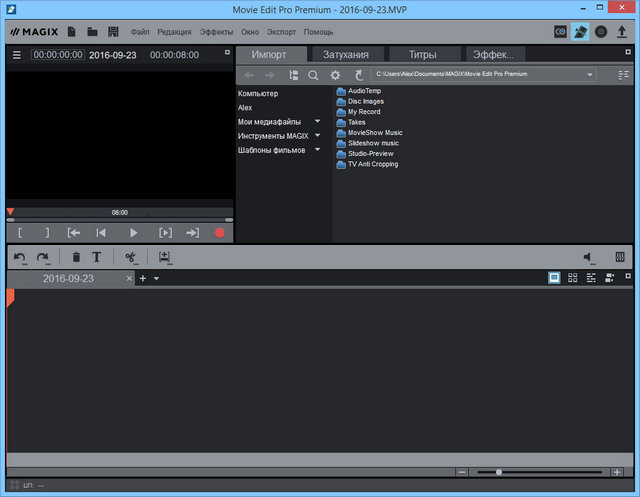
Task: Select the Title (T) tool
Action: point(97,257)
